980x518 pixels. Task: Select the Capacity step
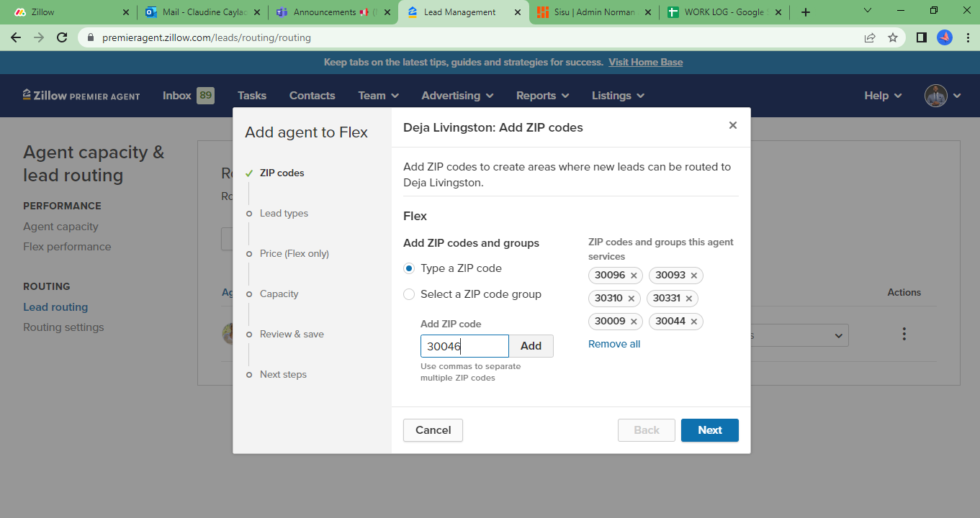pyautogui.click(x=279, y=294)
